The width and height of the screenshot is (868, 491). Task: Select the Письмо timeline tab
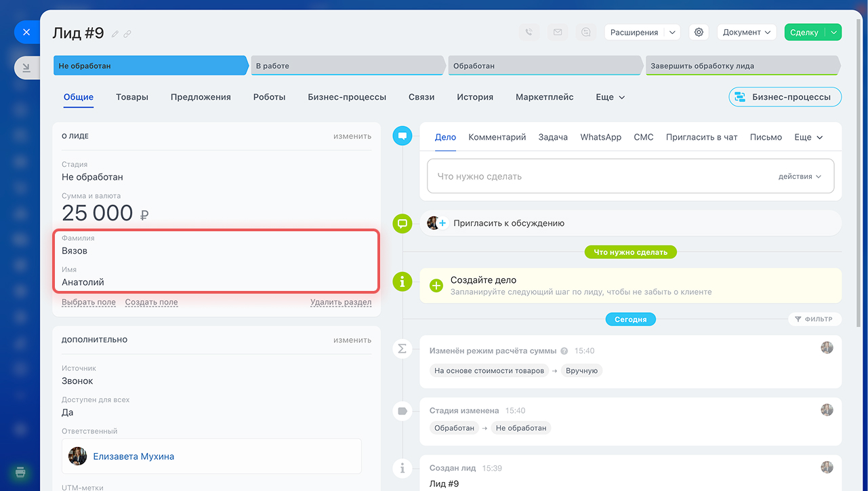click(x=766, y=137)
